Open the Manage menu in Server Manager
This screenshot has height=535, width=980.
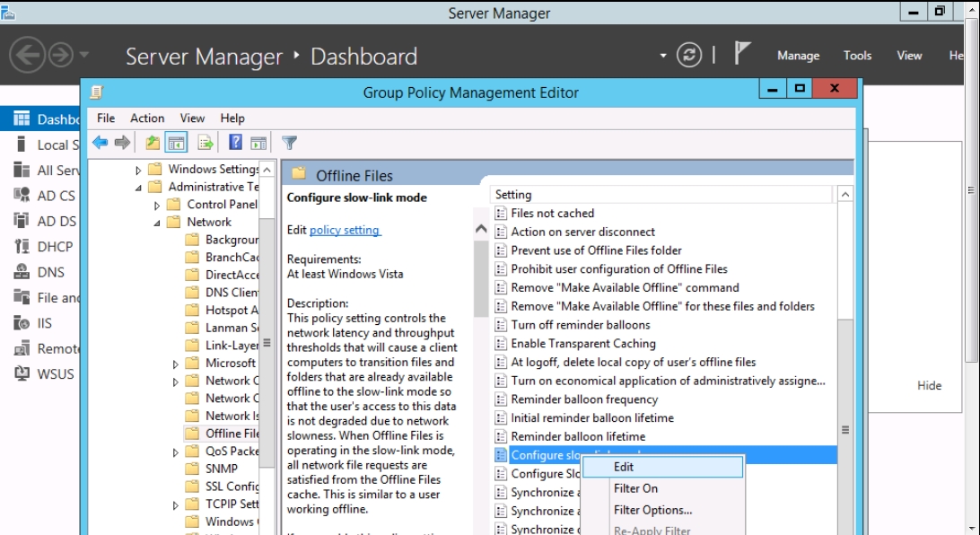coord(798,56)
